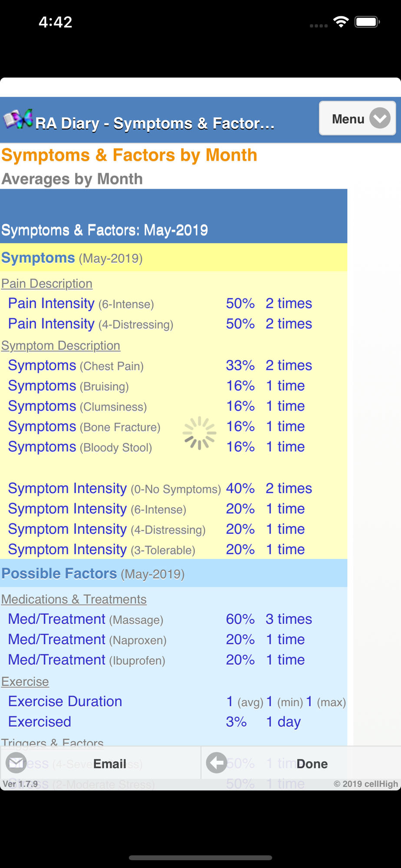
Task: Open the Pain Description link
Action: coord(47,283)
